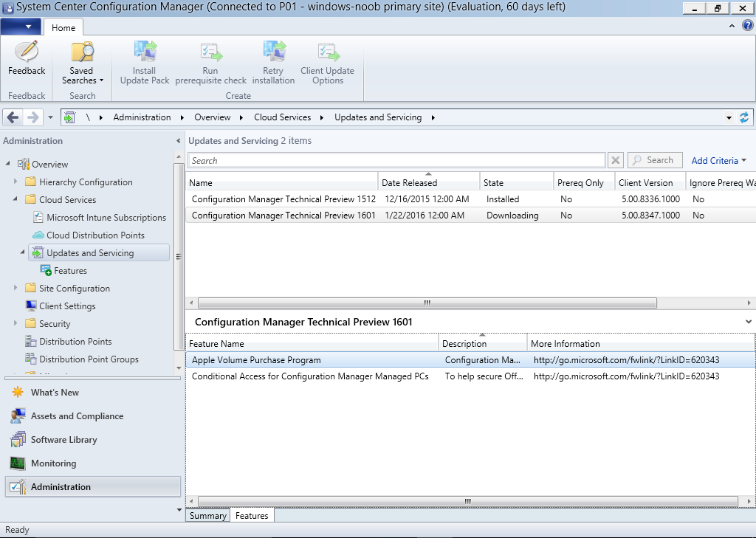Open Saved Searches in ribbon
Viewport: 756px width, 538px height.
[x=82, y=63]
